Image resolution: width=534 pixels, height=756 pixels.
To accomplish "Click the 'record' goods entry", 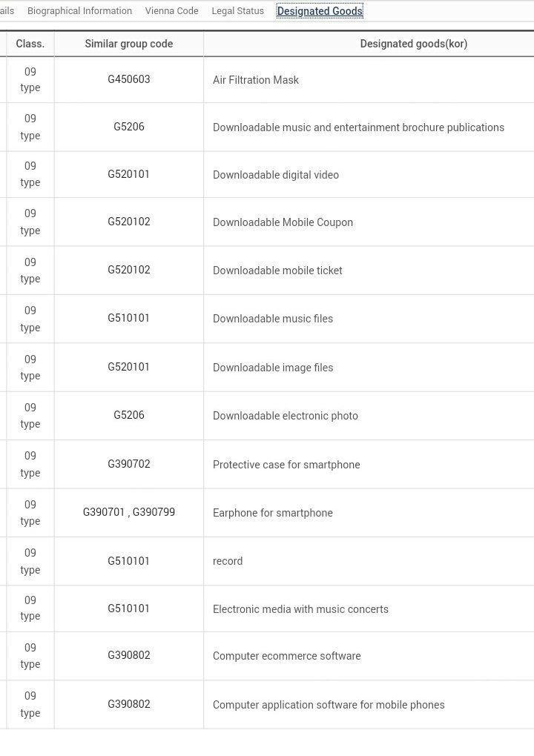I will [228, 561].
